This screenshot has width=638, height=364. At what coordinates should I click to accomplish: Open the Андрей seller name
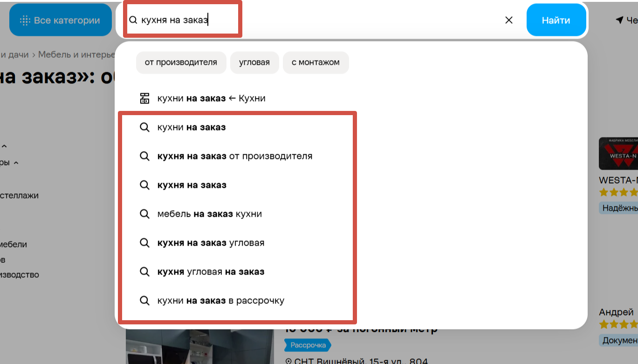click(x=616, y=312)
